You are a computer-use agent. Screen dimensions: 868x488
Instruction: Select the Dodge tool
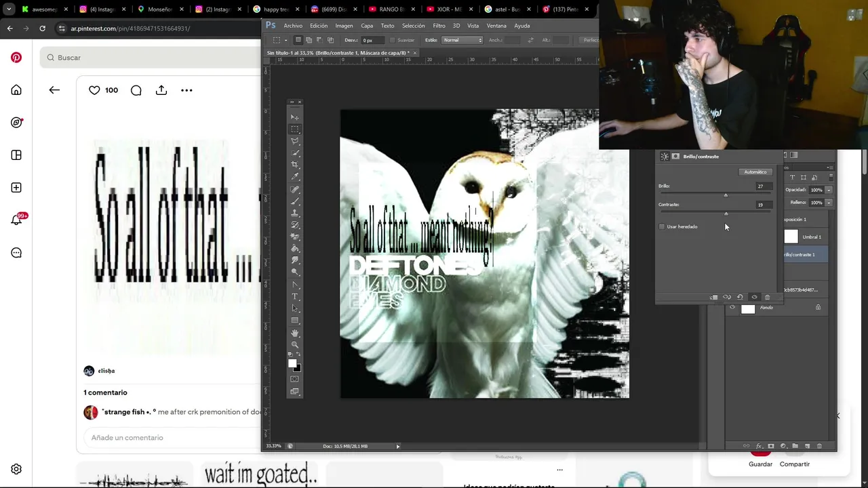[x=294, y=272]
